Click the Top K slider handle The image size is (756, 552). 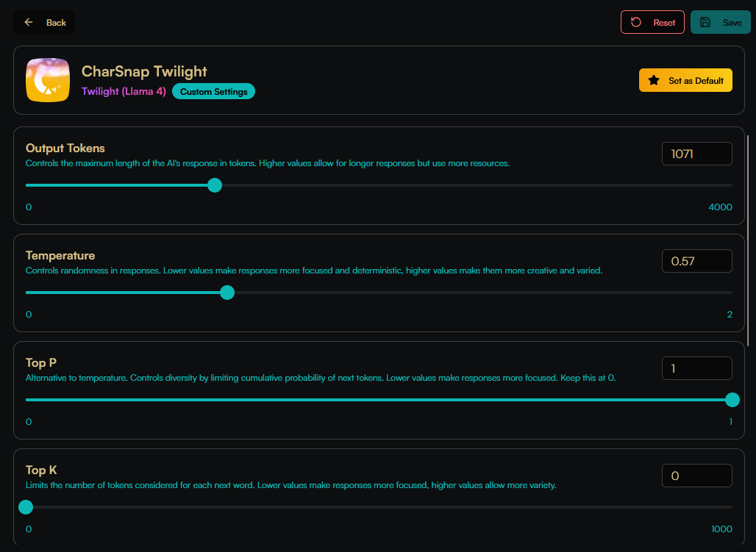point(26,507)
